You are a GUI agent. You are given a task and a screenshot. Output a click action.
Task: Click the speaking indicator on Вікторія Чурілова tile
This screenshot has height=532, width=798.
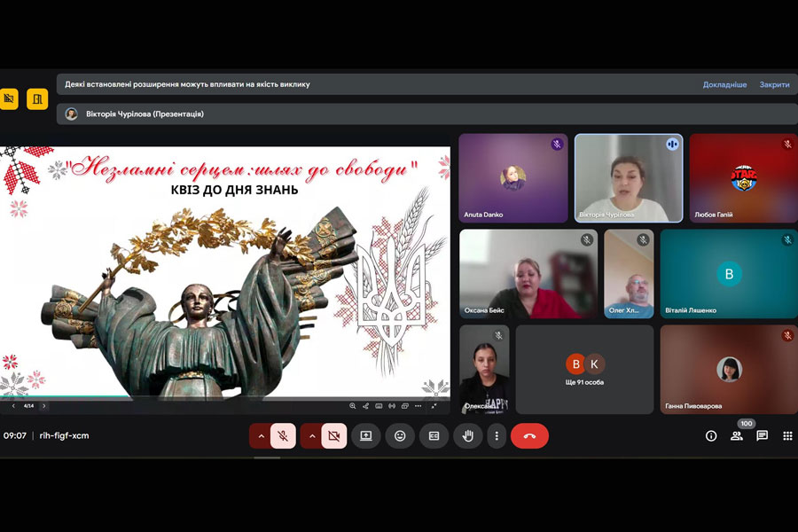pyautogui.click(x=672, y=144)
